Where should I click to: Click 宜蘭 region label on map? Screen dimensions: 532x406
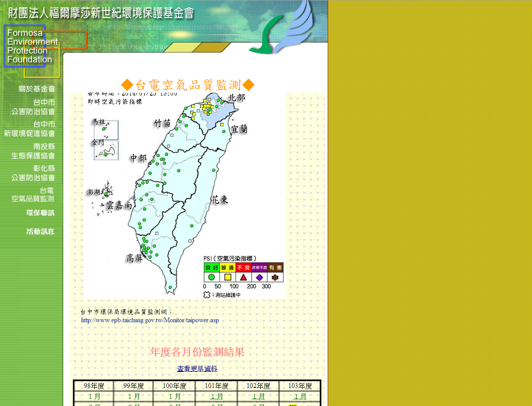(x=239, y=129)
